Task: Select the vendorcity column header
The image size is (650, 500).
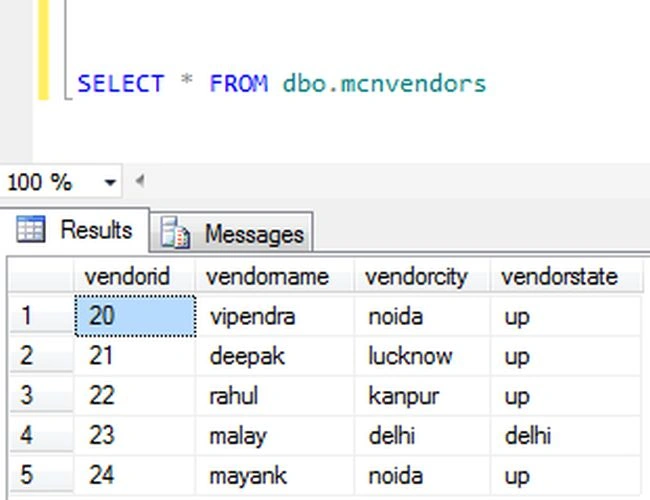Action: (422, 276)
